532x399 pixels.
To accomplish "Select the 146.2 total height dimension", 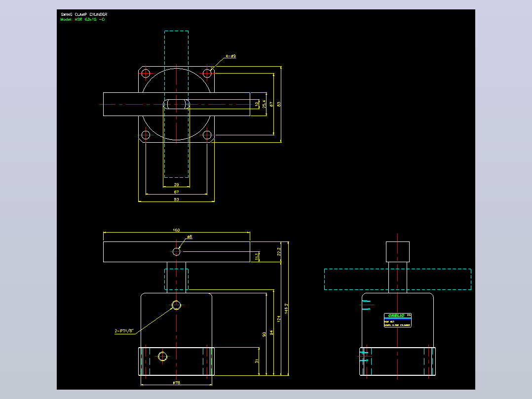I will click(286, 309).
